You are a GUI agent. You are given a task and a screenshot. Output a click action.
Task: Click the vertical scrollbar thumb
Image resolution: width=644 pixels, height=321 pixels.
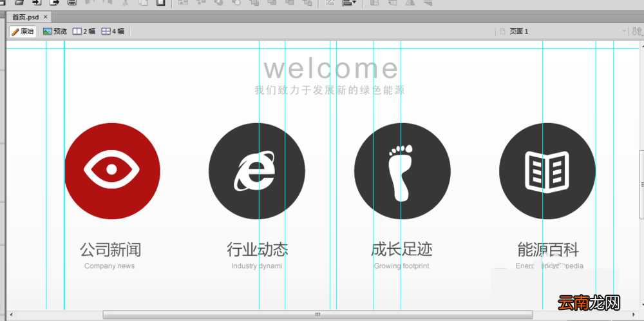(x=641, y=184)
